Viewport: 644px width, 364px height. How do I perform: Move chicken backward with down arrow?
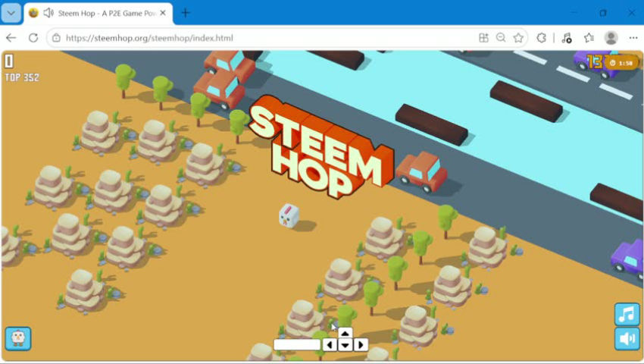pos(345,345)
